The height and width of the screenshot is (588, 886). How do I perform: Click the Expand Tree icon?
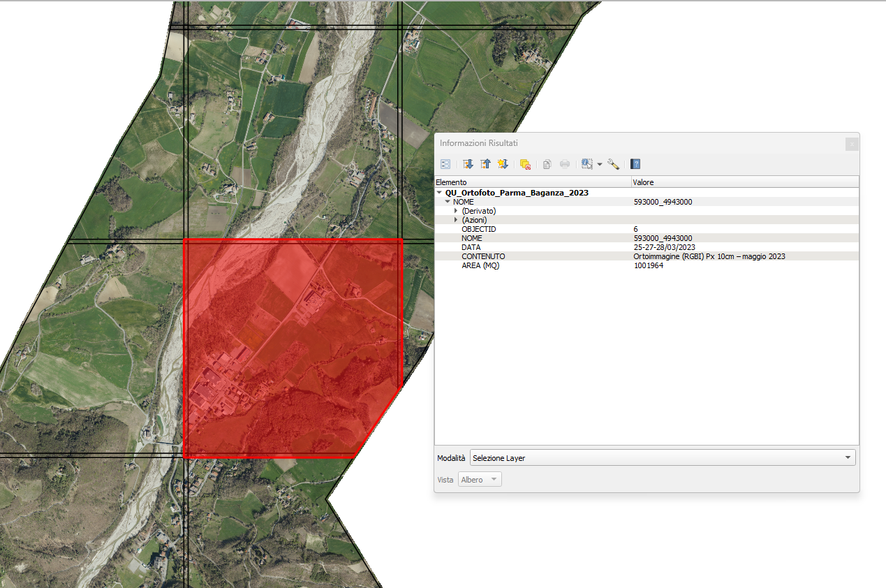coord(468,164)
